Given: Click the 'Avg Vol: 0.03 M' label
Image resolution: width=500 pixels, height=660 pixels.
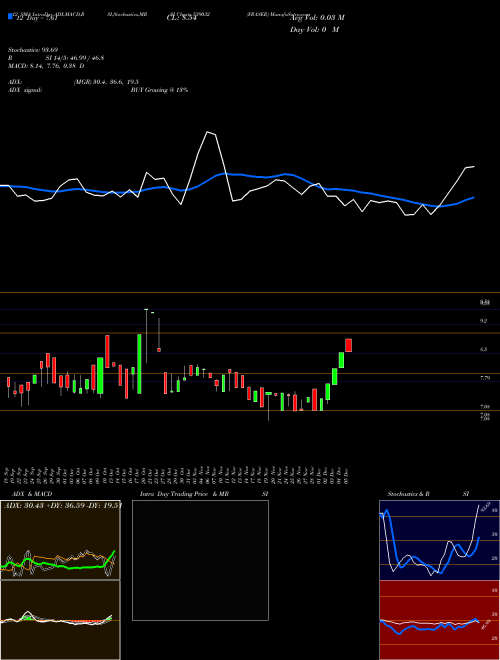Looking at the screenshot, I should (x=317, y=18).
